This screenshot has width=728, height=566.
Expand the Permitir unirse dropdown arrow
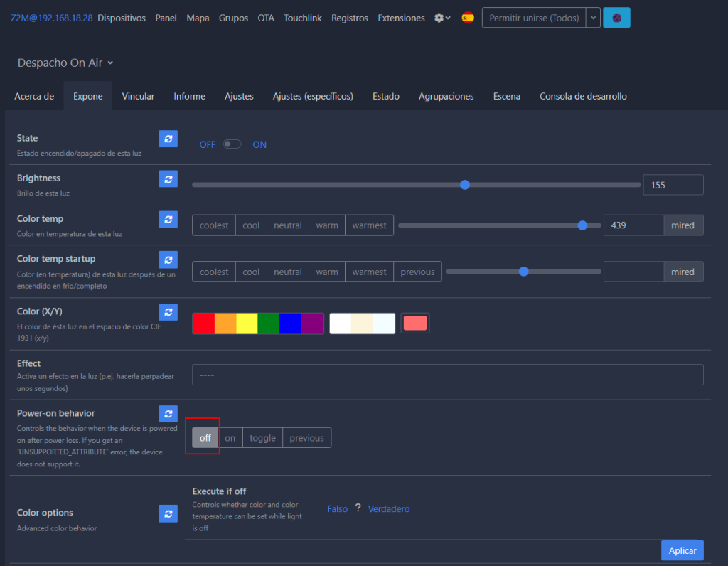593,18
